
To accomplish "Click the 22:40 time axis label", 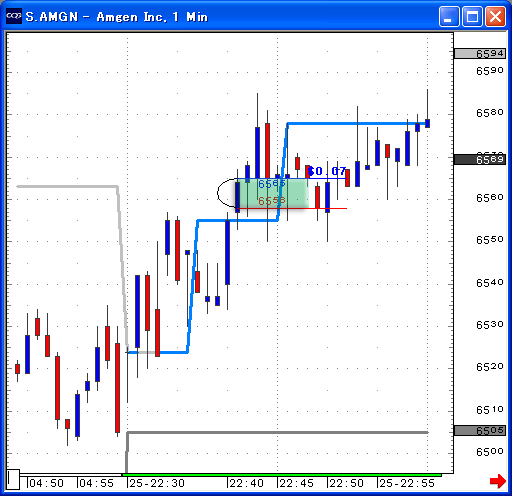I will tap(246, 483).
